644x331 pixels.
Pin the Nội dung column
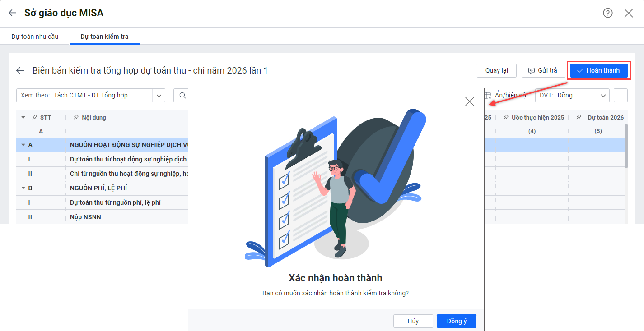(x=75, y=117)
